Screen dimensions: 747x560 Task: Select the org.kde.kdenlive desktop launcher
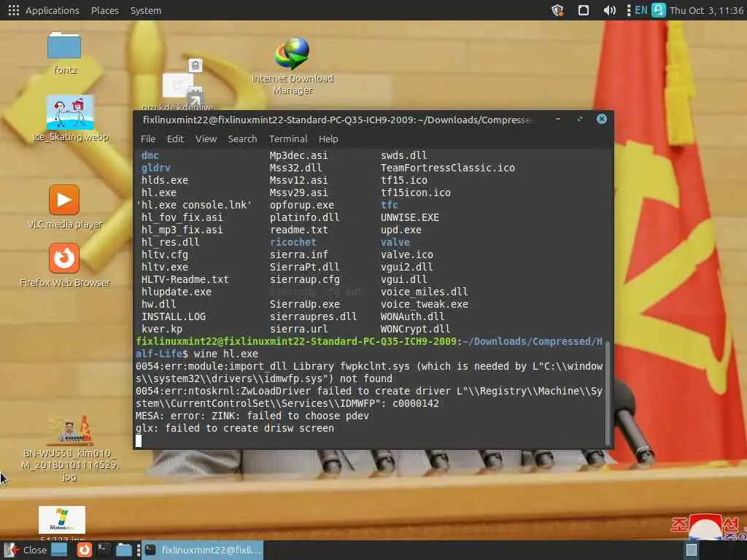[179, 86]
